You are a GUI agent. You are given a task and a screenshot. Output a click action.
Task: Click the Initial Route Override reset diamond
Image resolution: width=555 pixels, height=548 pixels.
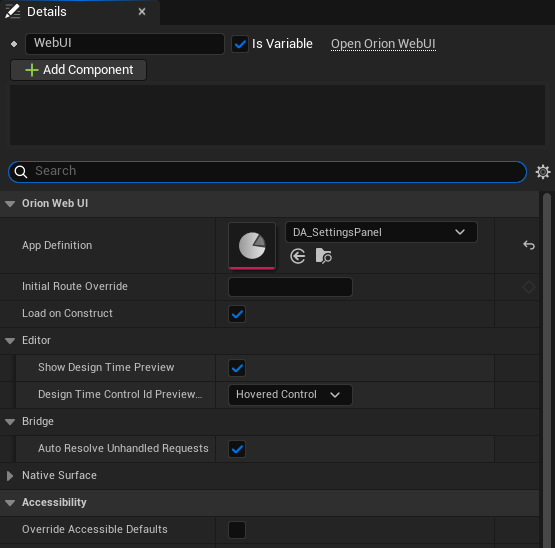(529, 287)
